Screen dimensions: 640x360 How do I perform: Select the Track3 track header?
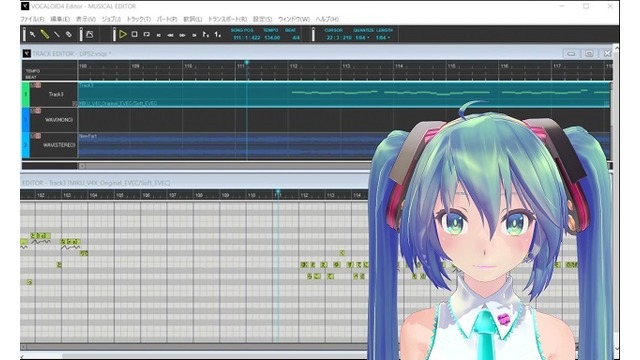pos(56,94)
